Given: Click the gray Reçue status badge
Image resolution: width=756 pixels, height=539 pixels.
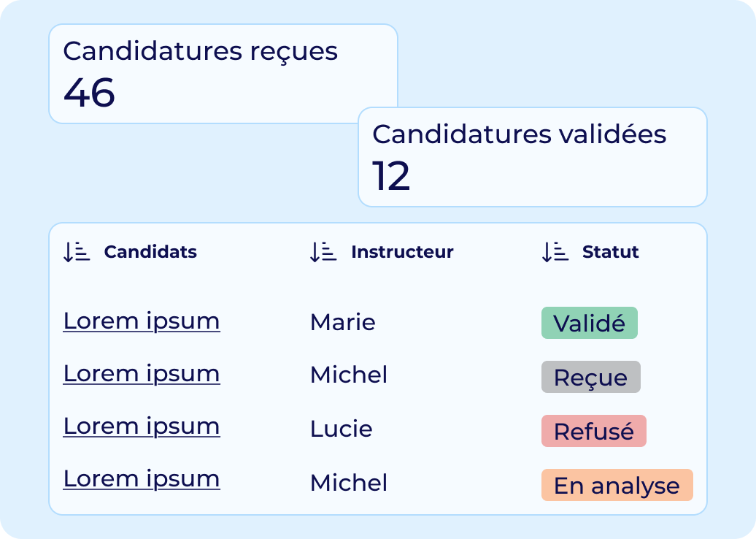Looking at the screenshot, I should 591,377.
